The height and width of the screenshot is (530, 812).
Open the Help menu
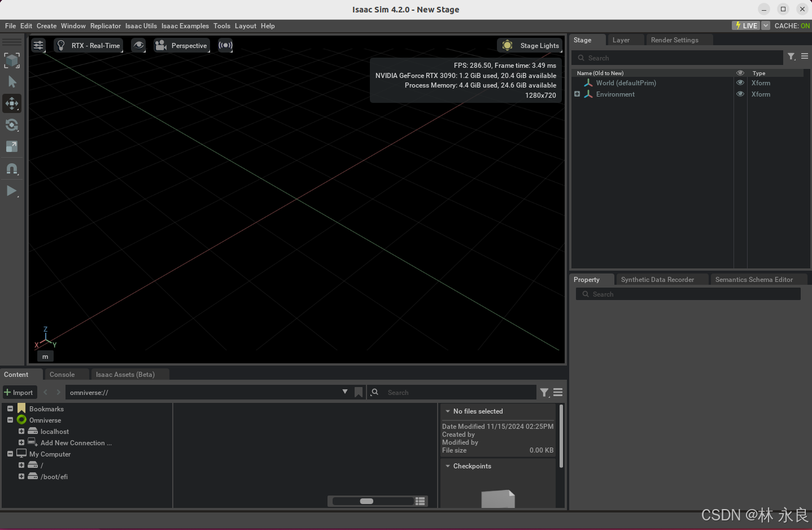[268, 26]
